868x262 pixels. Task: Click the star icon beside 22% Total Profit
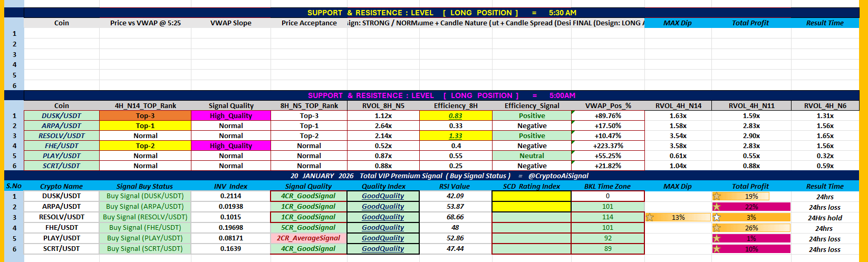click(717, 207)
